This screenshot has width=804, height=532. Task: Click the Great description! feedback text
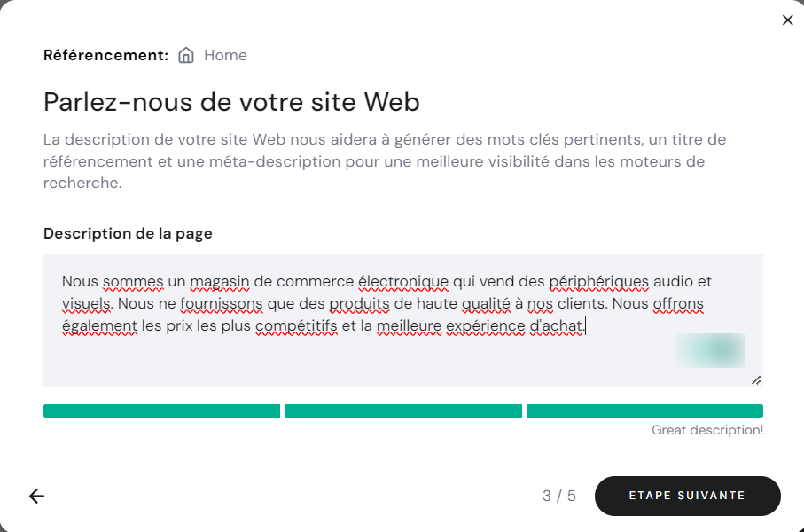point(706,430)
